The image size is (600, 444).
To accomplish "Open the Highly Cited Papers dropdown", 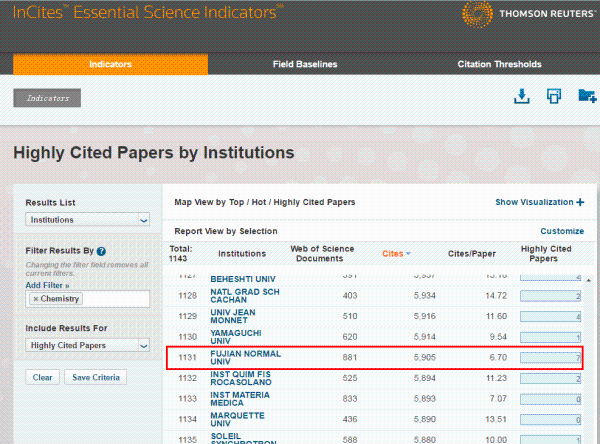I will tap(88, 346).
